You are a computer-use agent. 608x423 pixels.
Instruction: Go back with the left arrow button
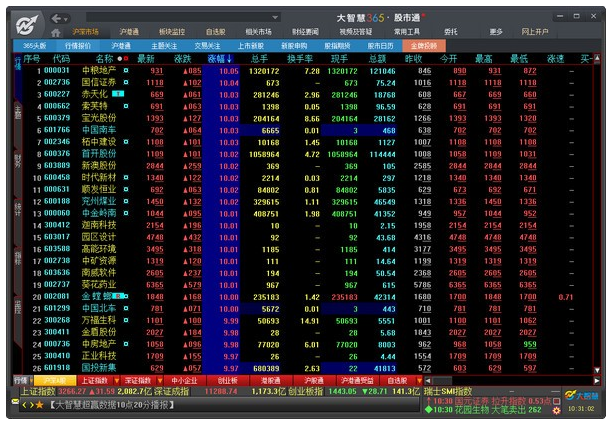pos(56,18)
